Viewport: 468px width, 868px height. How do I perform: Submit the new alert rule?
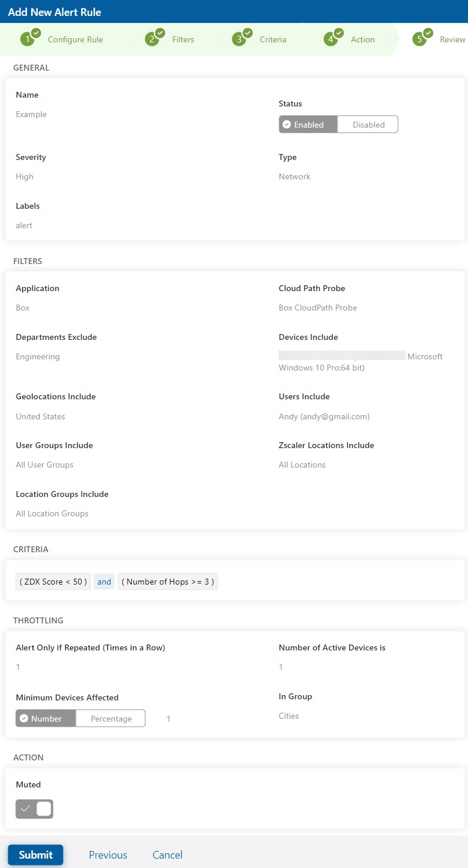pyautogui.click(x=35, y=854)
